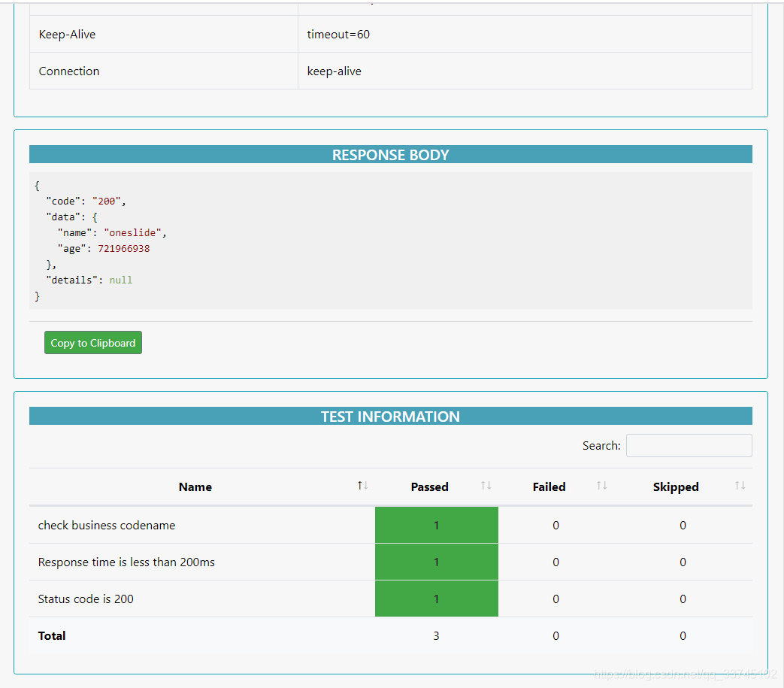Click the "details": null JSON line
The height and width of the screenshot is (688, 784).
tap(89, 280)
